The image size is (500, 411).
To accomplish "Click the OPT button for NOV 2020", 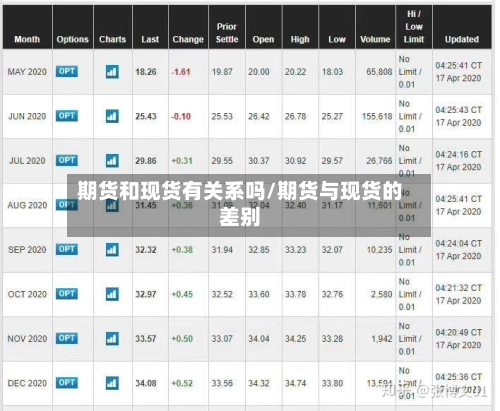I will click(x=67, y=338).
